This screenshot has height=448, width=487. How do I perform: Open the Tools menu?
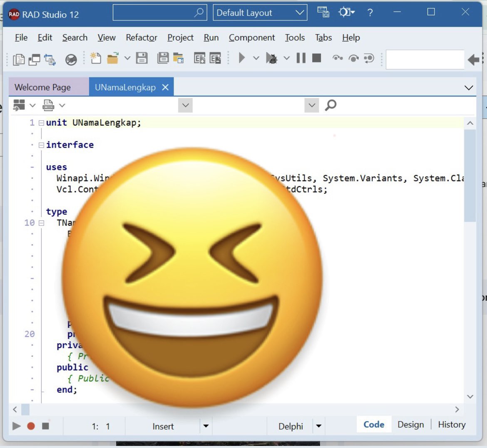point(295,37)
